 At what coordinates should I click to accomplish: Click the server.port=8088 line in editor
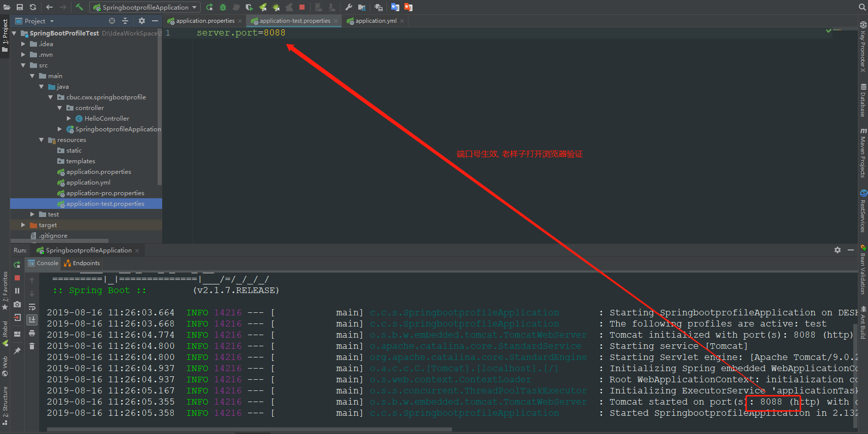tap(241, 32)
